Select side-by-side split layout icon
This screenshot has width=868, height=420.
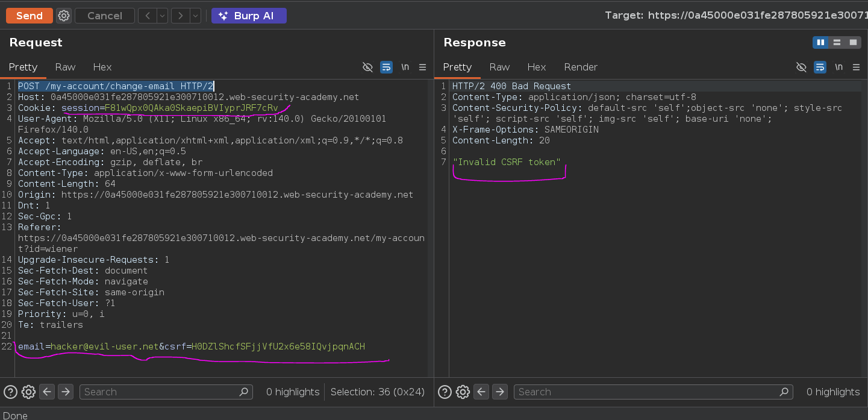tap(820, 42)
